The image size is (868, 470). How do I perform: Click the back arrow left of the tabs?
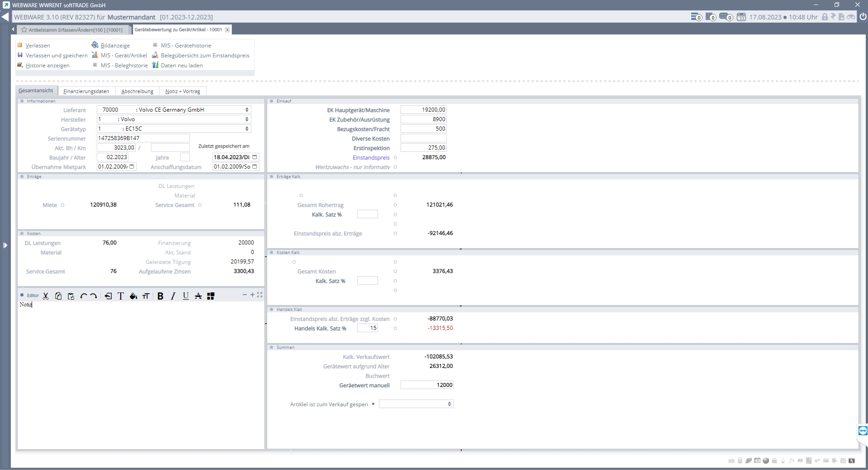[13, 29]
